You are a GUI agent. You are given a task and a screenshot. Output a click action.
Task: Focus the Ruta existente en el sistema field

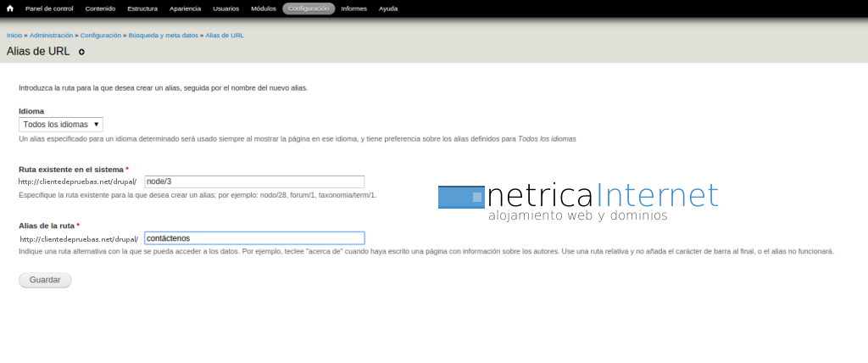(x=254, y=181)
